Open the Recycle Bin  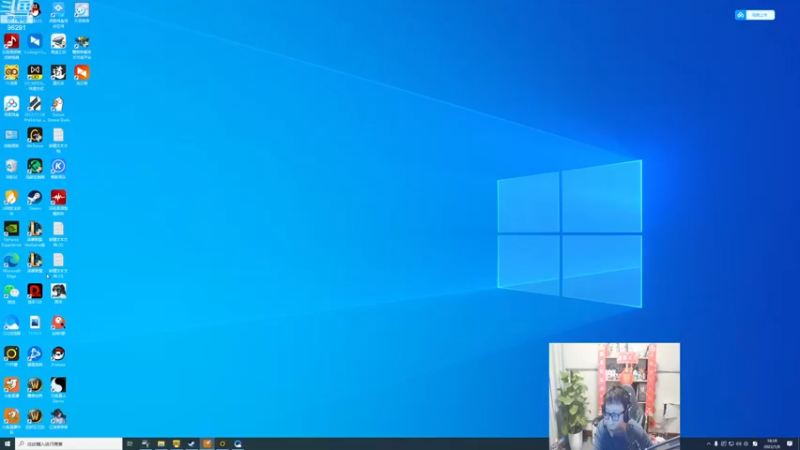[x=11, y=166]
